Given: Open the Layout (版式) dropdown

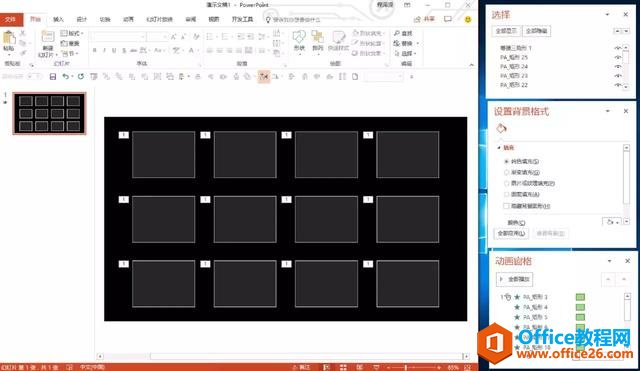Looking at the screenshot, I should (x=72, y=33).
